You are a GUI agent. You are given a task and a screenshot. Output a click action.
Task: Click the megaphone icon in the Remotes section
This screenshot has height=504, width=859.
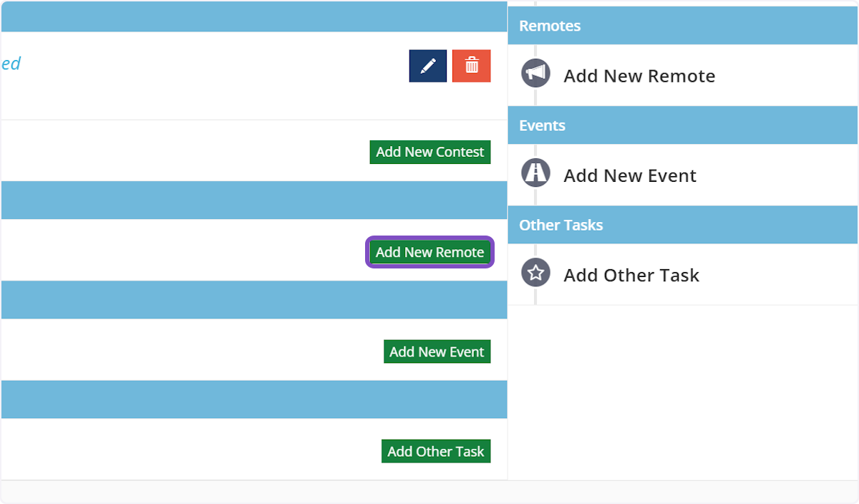(x=535, y=74)
